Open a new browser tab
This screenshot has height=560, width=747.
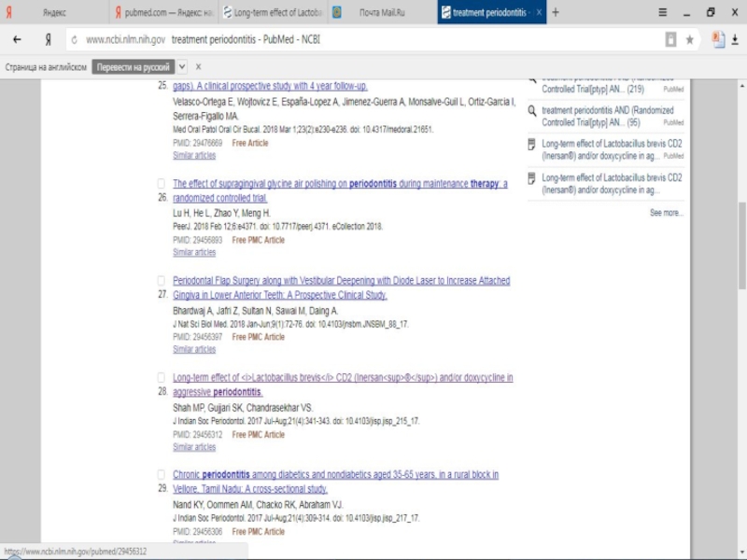(x=556, y=13)
